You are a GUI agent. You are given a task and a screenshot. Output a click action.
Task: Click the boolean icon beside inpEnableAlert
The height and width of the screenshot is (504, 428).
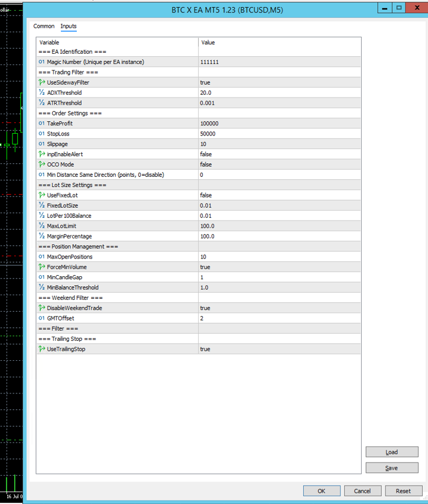[x=41, y=154]
